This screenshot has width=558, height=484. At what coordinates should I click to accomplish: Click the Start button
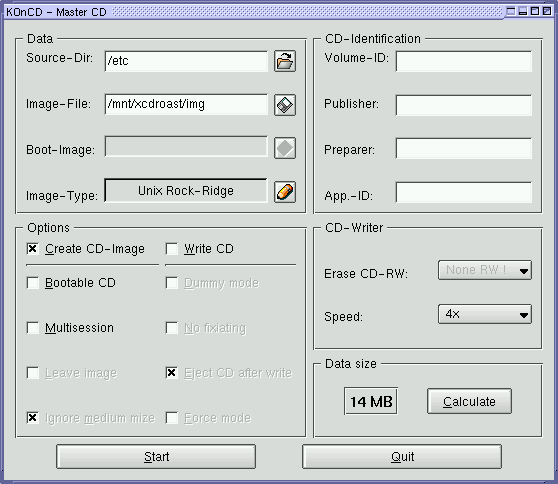[156, 457]
